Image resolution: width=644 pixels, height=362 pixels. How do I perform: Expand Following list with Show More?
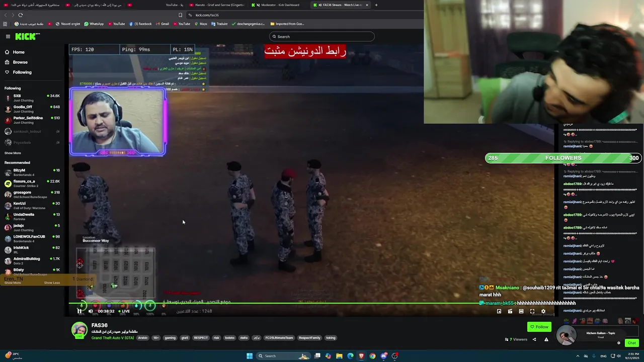(x=13, y=153)
